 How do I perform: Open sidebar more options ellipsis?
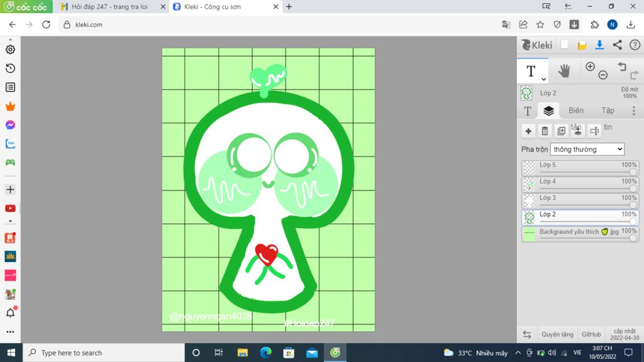pyautogui.click(x=10, y=332)
